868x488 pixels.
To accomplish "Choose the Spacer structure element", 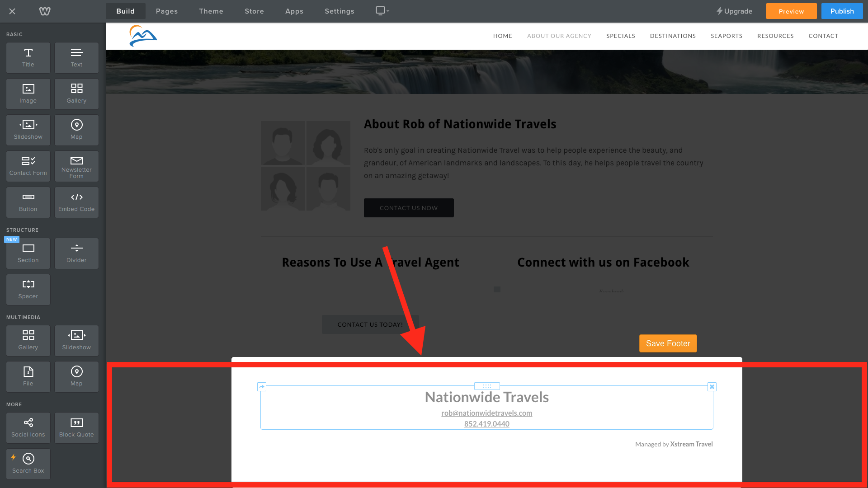I will tap(28, 290).
